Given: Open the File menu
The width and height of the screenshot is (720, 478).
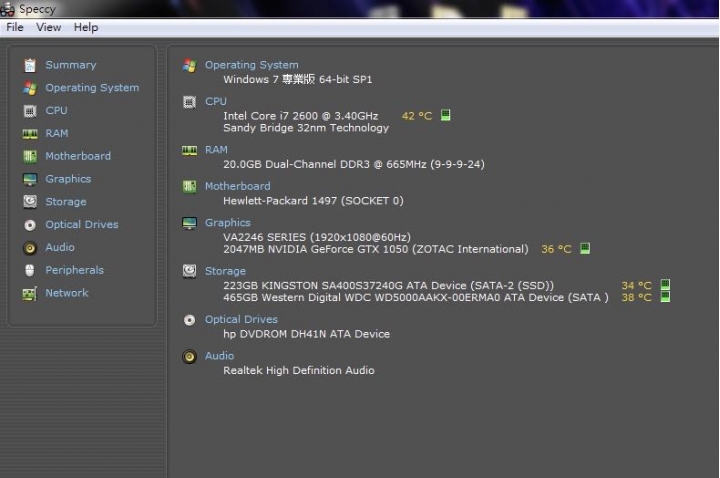Looking at the screenshot, I should click(15, 28).
